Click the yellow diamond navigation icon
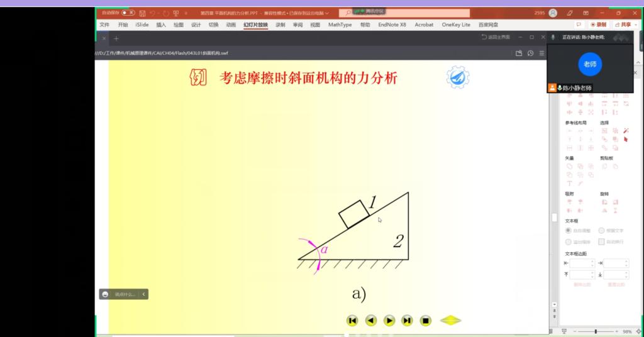 [450, 321]
